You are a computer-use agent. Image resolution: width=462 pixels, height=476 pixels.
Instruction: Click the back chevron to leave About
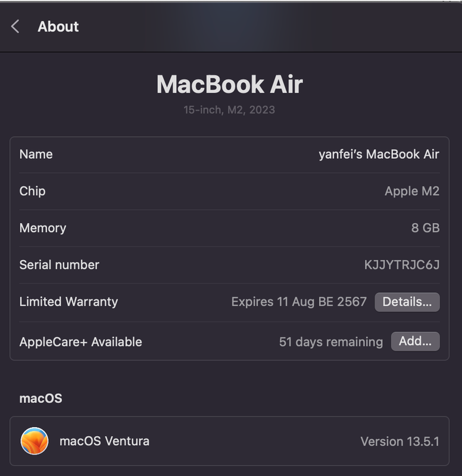(x=14, y=27)
